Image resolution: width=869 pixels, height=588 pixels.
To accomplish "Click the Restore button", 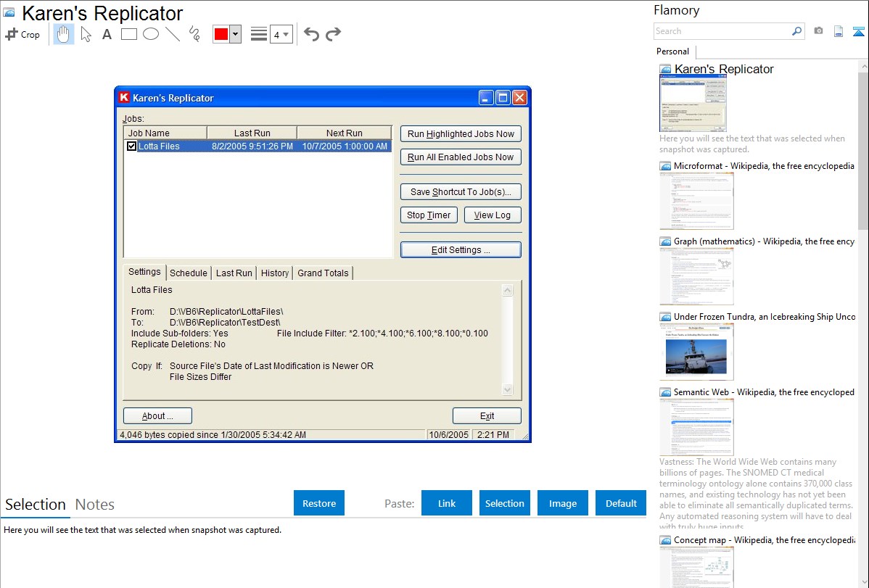I will (319, 503).
